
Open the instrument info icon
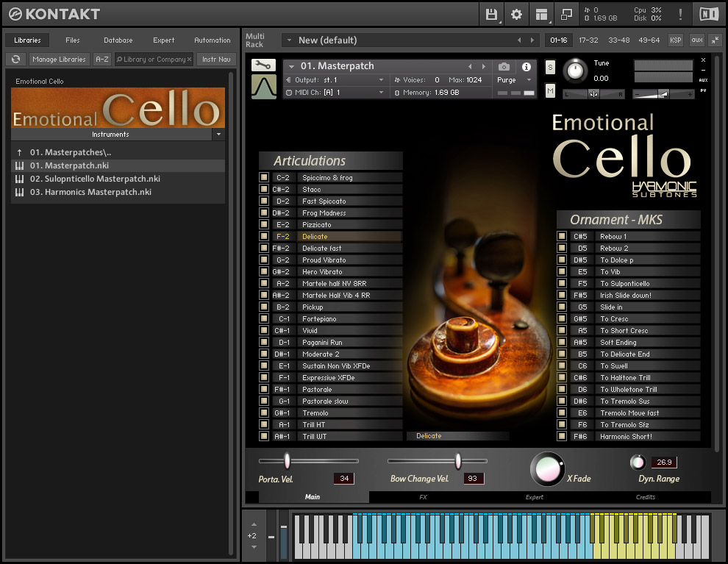pos(527,66)
